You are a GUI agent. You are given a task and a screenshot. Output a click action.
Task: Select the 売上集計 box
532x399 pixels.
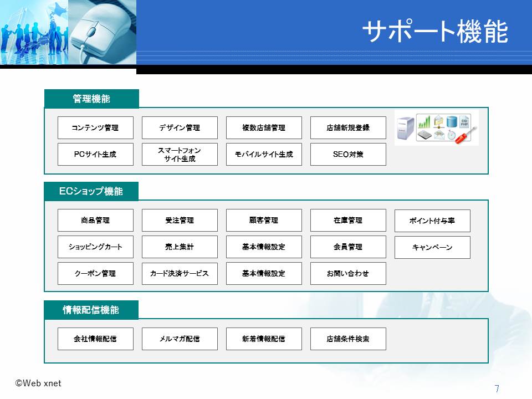(180, 247)
